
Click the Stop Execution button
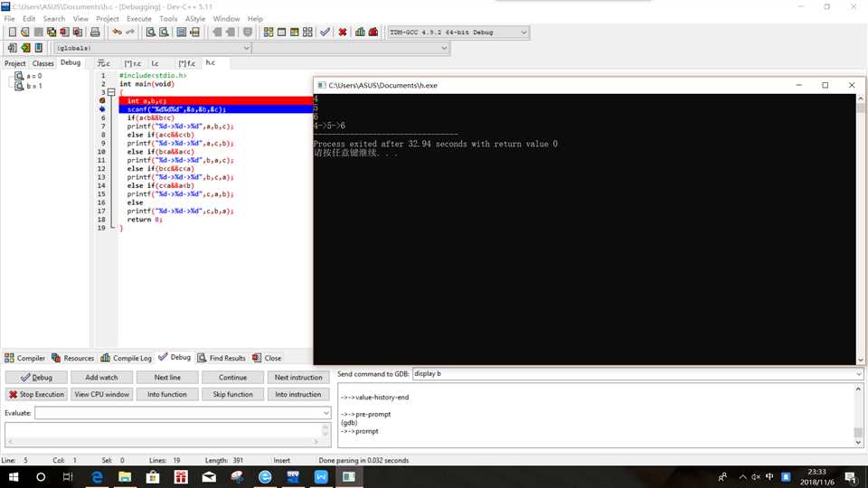click(36, 395)
